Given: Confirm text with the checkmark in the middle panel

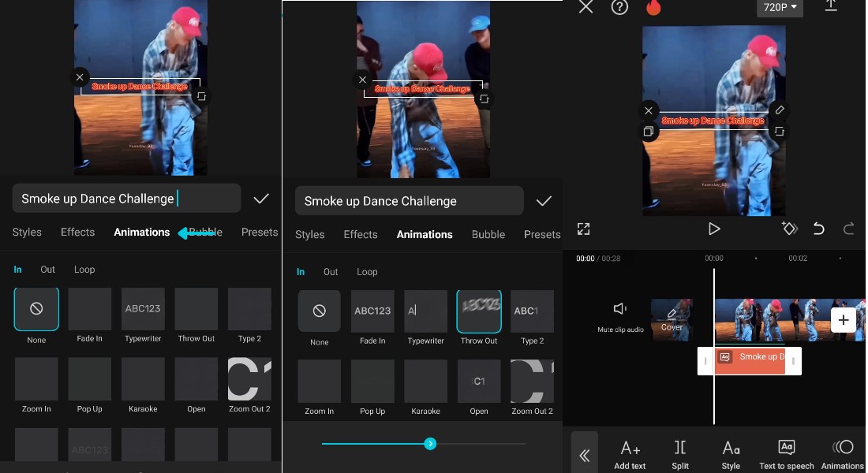Looking at the screenshot, I should click(x=544, y=201).
